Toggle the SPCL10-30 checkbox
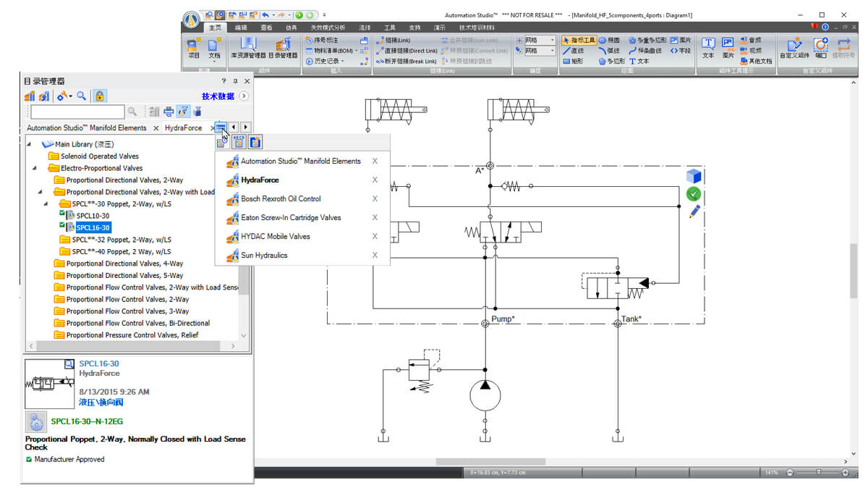 point(62,214)
